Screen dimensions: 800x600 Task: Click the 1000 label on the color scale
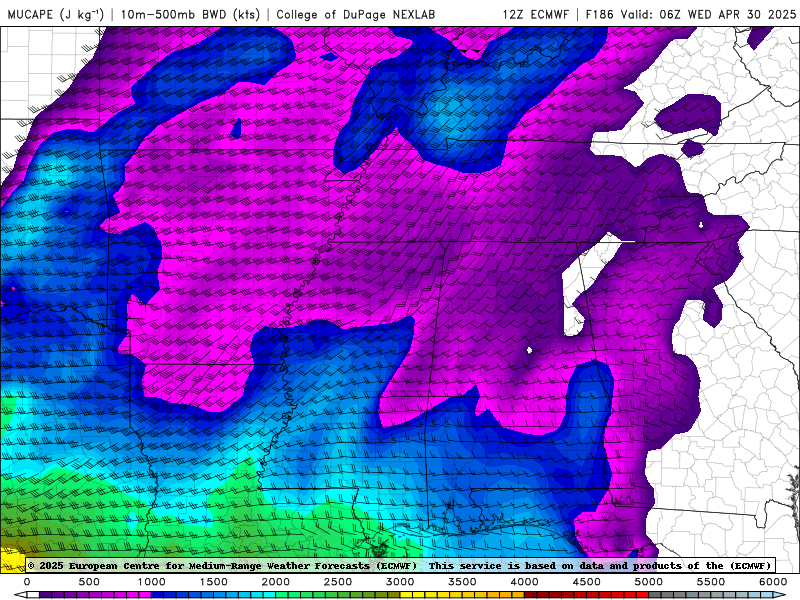coord(151,582)
